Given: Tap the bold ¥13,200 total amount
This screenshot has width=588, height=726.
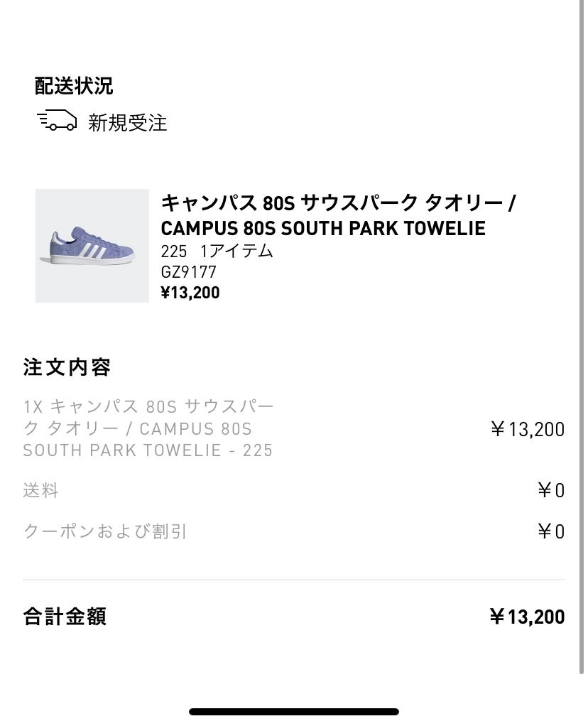Looking at the screenshot, I should [527, 617].
